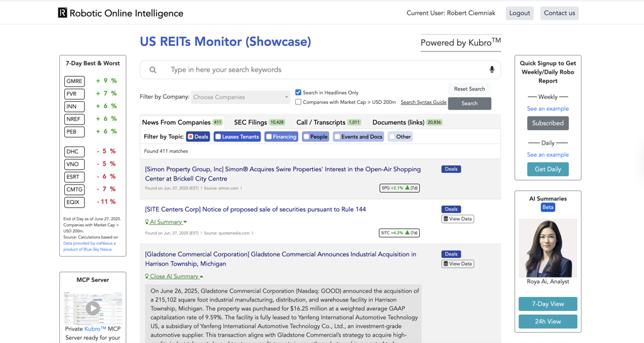
Task: Click Roya Ai analyst portrait
Action: click(x=548, y=248)
